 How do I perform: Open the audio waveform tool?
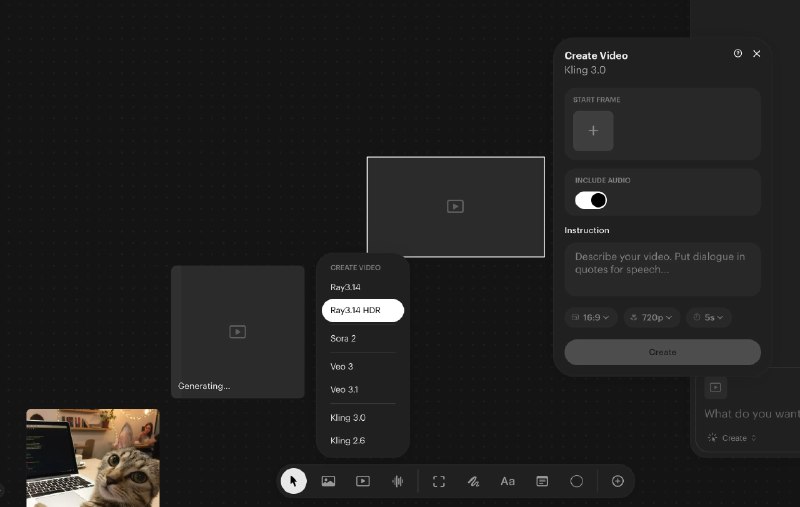(x=398, y=481)
